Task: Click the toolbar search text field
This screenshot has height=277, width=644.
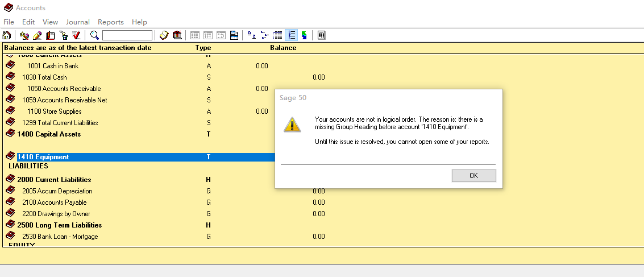Action: point(127,35)
